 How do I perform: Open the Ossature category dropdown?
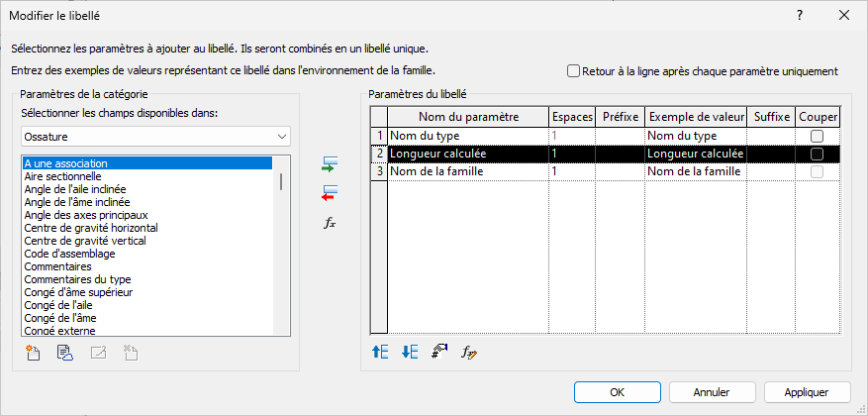(155, 136)
